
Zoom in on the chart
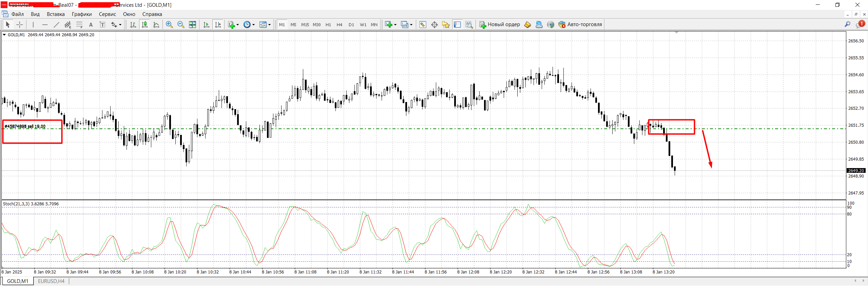pos(169,24)
